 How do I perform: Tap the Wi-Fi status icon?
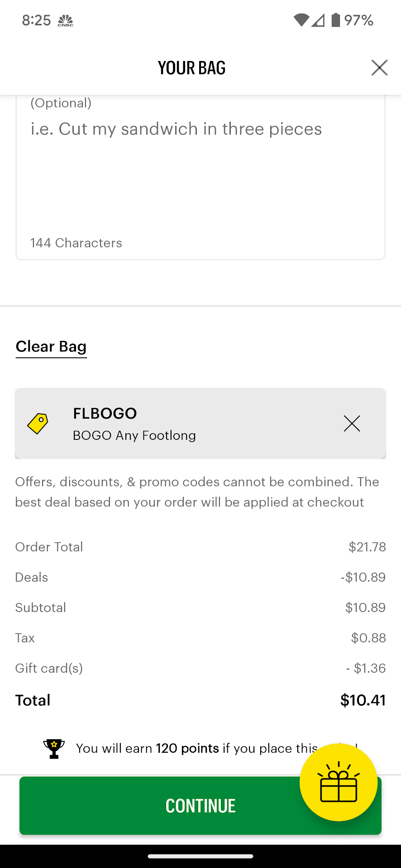[x=301, y=20]
